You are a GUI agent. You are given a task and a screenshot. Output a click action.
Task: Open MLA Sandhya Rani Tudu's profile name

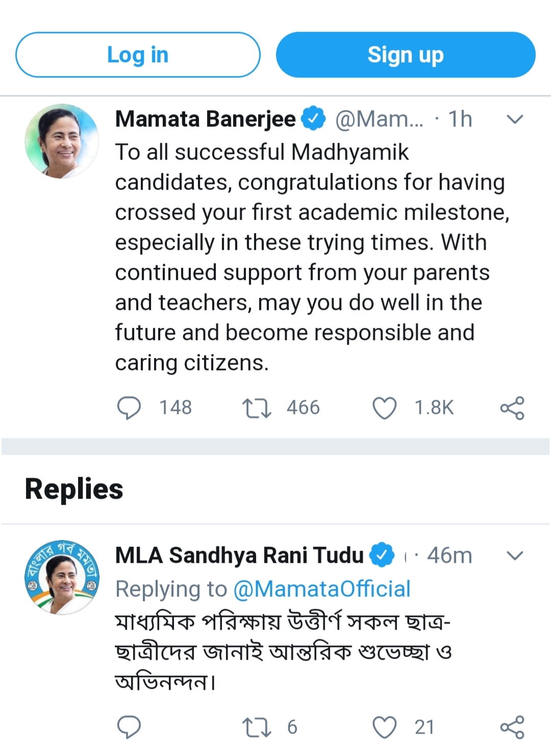239,556
